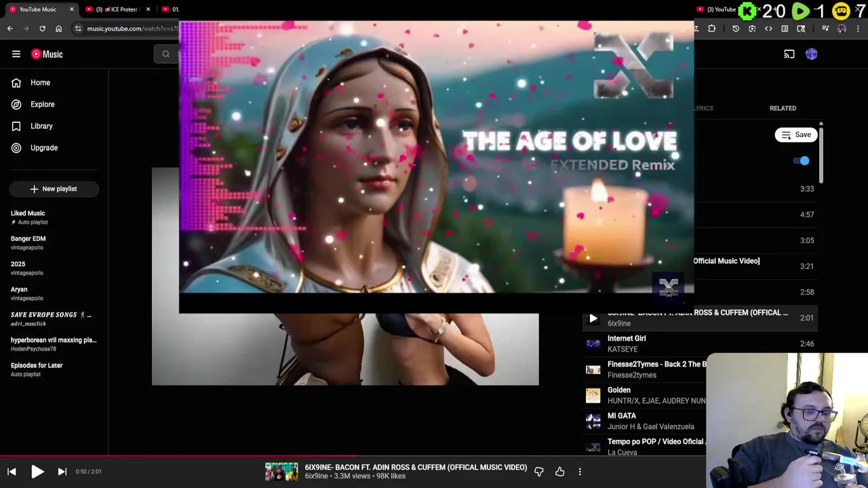Close the YouTube Music browser tab
Image resolution: width=868 pixels, height=488 pixels.
coord(72,9)
